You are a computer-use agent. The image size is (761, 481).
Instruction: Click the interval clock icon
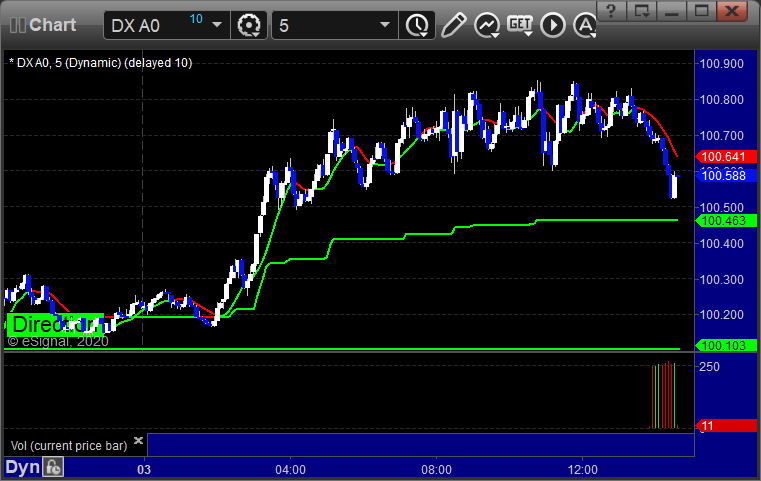(415, 25)
